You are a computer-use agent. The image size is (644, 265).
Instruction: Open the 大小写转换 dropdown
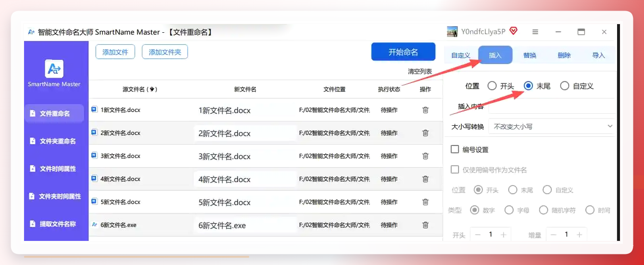pos(552,126)
